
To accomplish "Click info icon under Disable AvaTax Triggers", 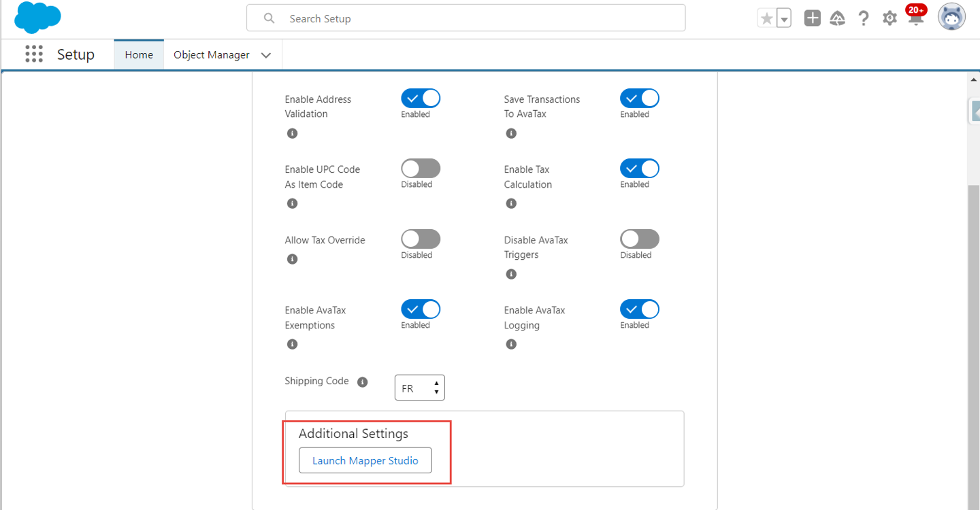I will coord(512,274).
